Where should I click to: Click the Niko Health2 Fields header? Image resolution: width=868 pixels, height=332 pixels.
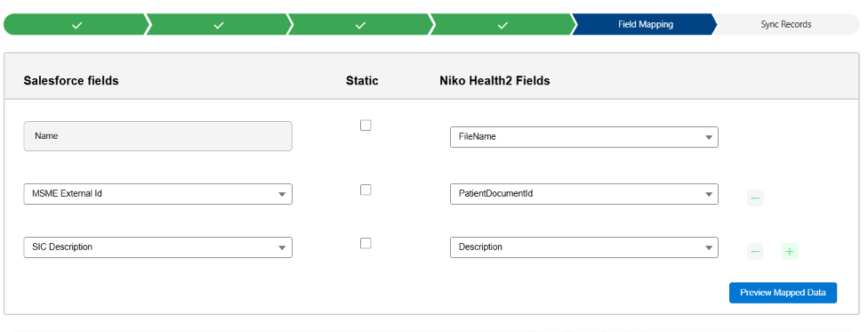[x=494, y=80]
